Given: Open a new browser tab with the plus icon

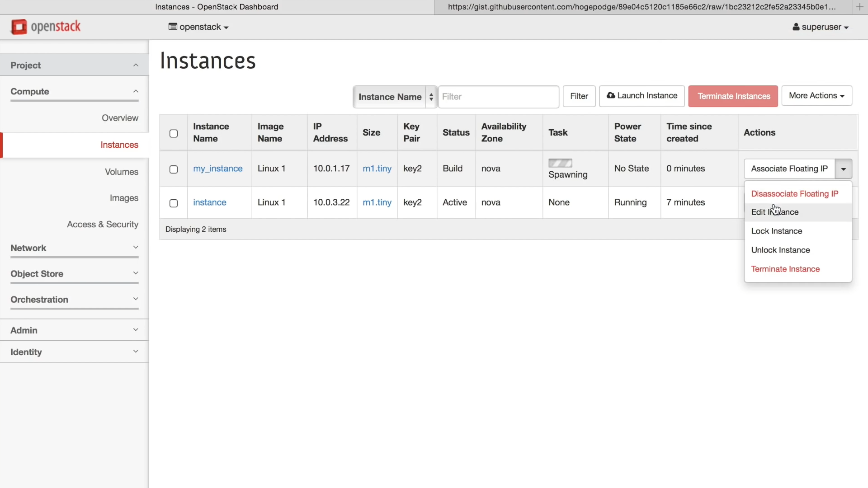Looking at the screenshot, I should (x=859, y=7).
